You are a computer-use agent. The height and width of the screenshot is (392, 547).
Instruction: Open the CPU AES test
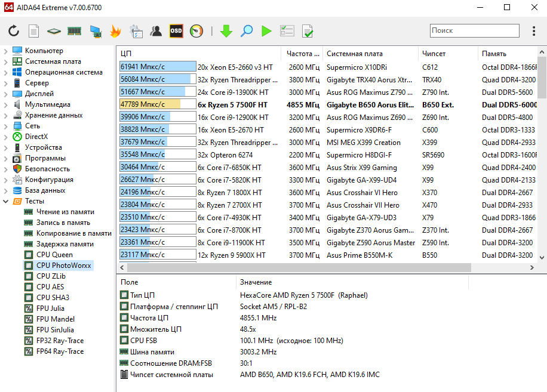pyautogui.click(x=50, y=287)
